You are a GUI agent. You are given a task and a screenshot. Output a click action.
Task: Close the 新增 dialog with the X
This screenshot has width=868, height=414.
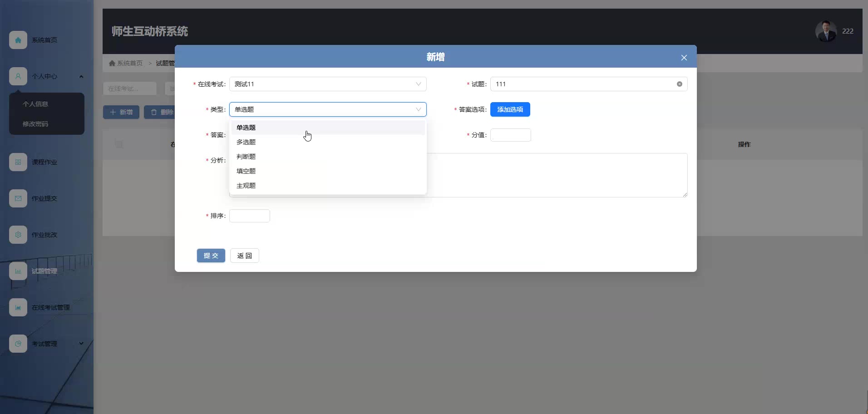click(684, 58)
